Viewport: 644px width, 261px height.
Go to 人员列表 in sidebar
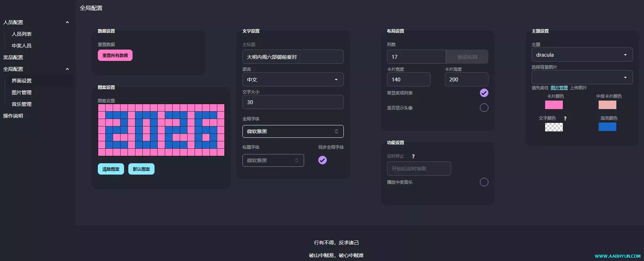(22, 34)
